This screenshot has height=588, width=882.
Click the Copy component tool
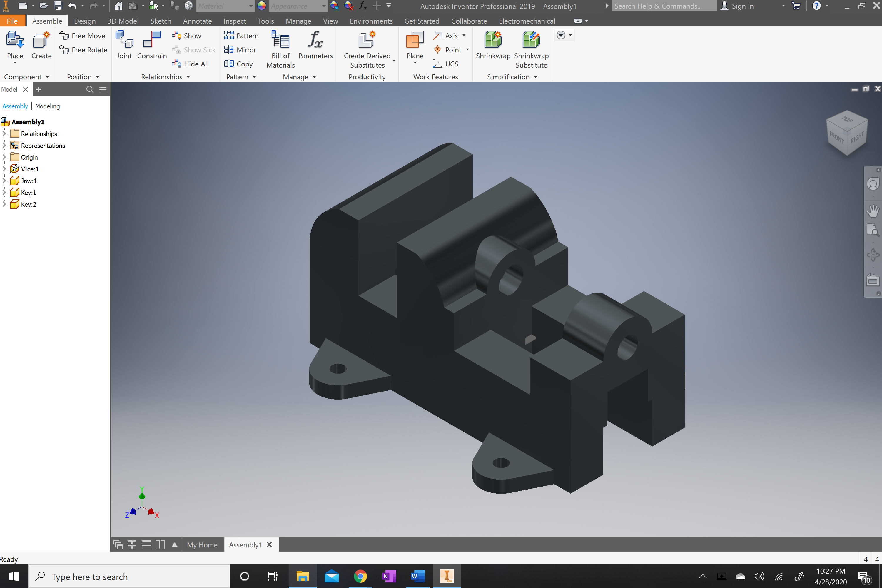[x=238, y=64]
